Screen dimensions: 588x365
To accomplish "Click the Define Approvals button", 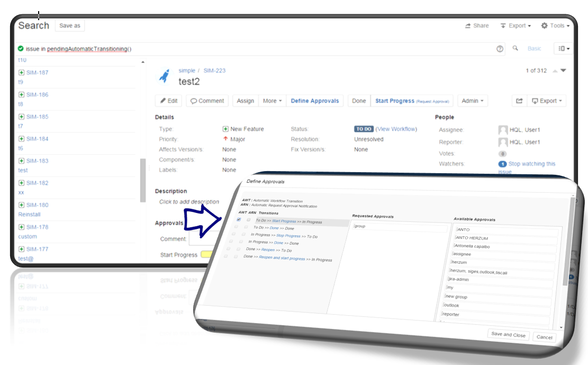I will click(314, 101).
